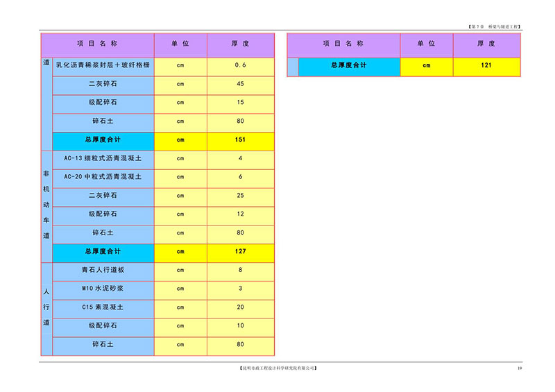This screenshot has width=555, height=392.
Task: Select the thickness value 0.6
Action: (241, 65)
